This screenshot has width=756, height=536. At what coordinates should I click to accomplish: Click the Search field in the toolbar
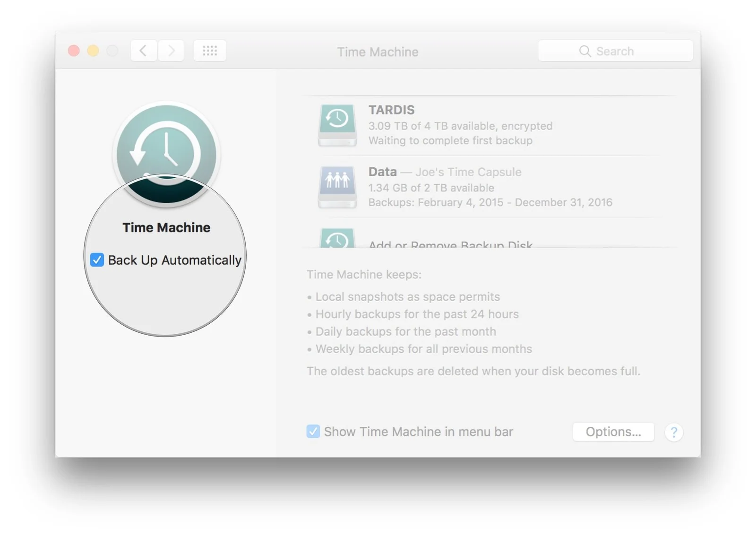pos(615,51)
